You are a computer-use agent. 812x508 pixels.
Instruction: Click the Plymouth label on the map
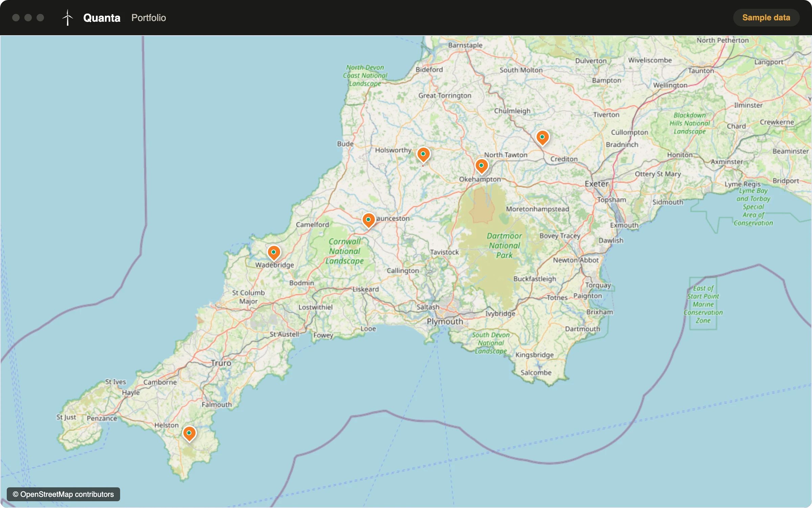pos(445,321)
